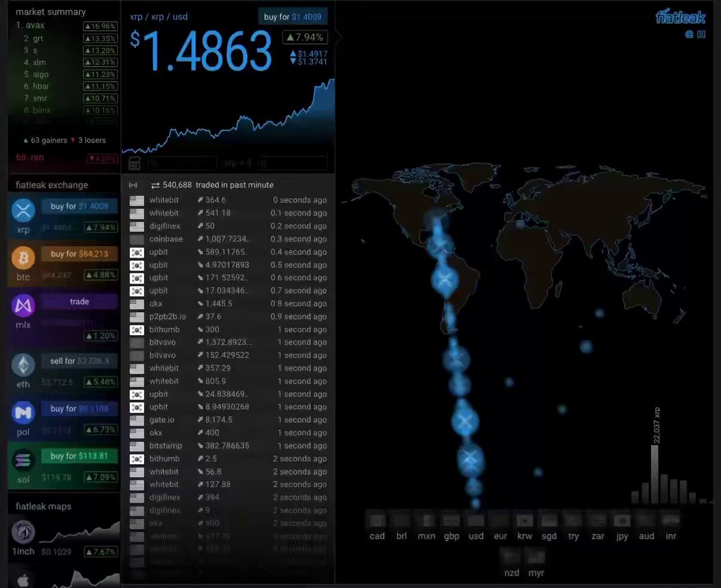The height and width of the screenshot is (588, 721).
Task: Click the gate.io 8,174.5 trade row
Action: [228, 420]
